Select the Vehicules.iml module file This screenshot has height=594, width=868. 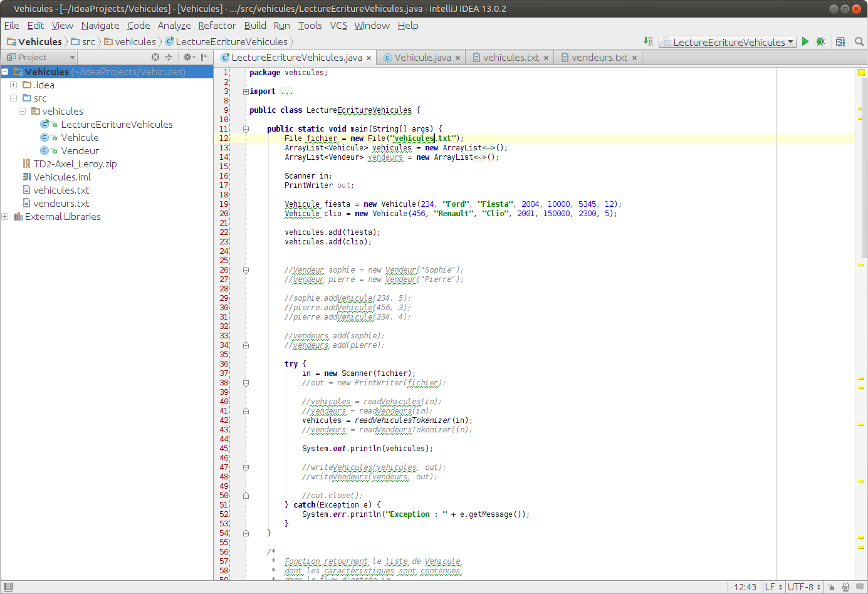[x=62, y=177]
